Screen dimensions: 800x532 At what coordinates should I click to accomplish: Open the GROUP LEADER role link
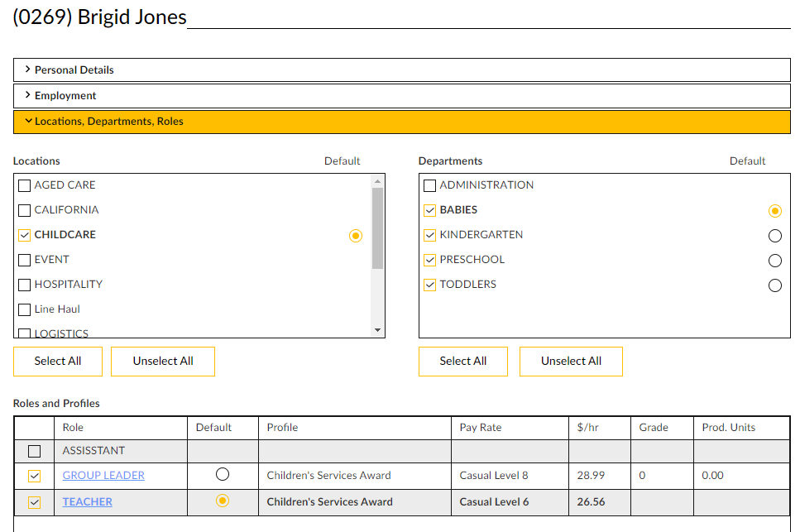point(103,476)
